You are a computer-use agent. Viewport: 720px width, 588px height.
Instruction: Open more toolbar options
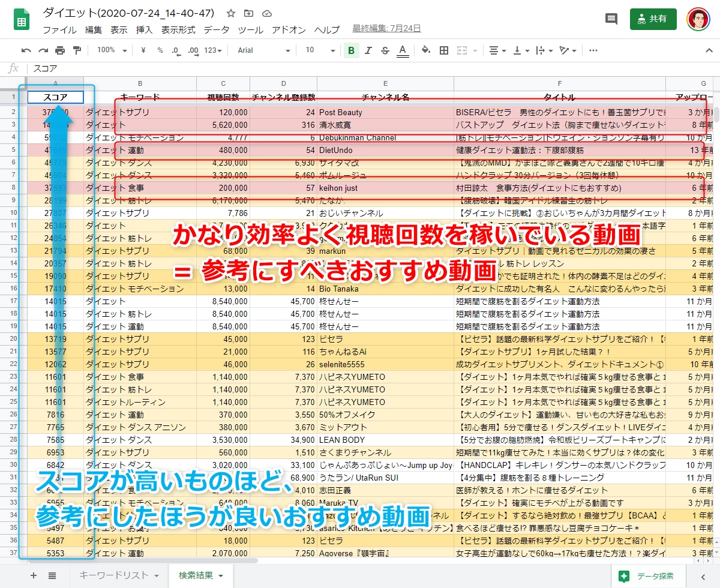tap(593, 50)
